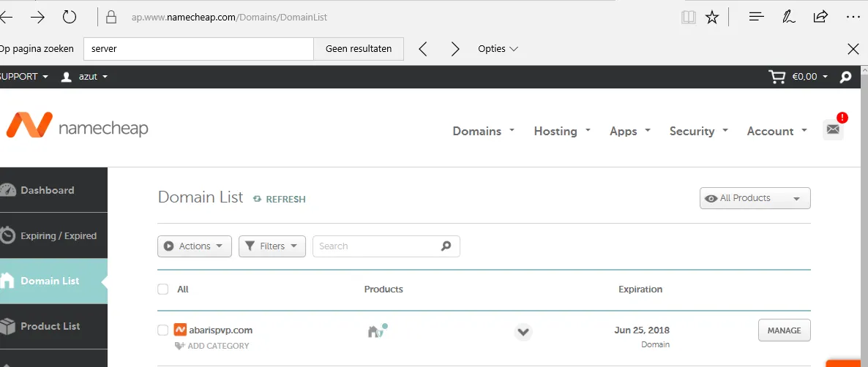Screen dimensions: 868x367
Task: Open the Security menu
Action: [x=699, y=131]
